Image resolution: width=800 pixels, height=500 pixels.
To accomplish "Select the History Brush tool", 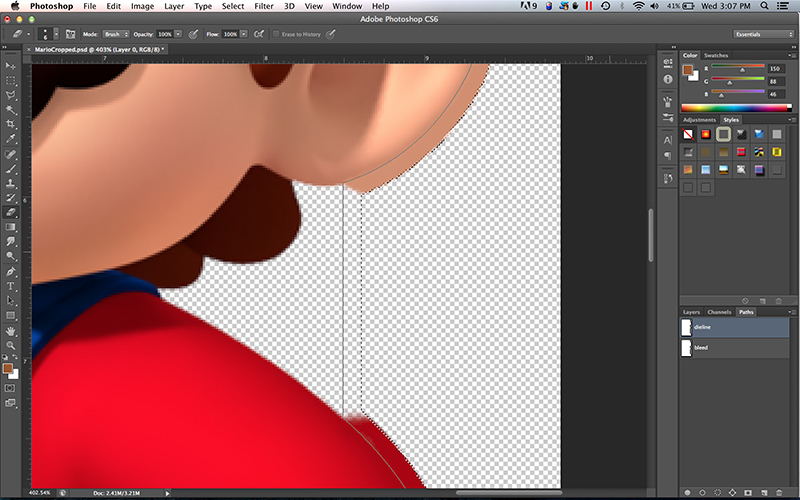I will [10, 197].
